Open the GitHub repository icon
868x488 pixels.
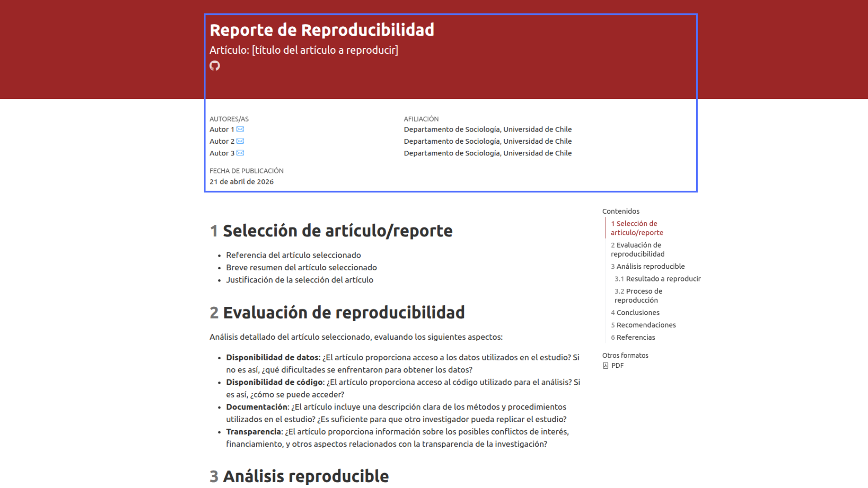[215, 66]
